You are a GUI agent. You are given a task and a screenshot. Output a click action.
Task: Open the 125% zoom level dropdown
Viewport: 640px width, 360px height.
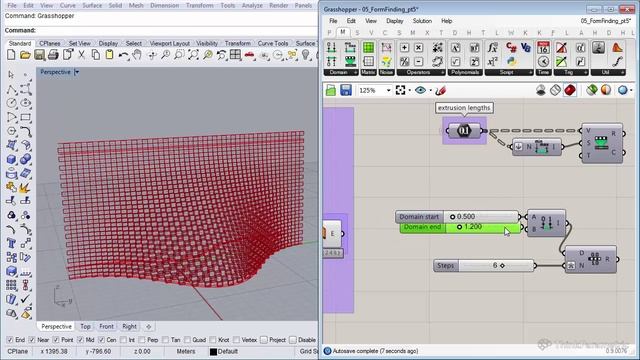point(389,91)
